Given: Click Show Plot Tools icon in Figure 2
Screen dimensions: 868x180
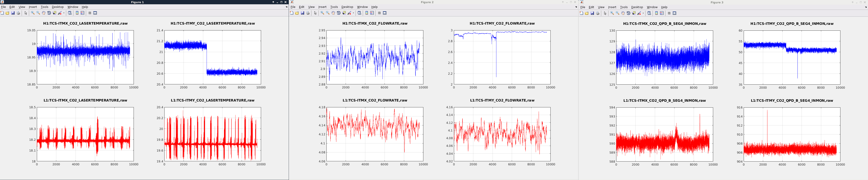Looking at the screenshot, I should click(385, 13).
